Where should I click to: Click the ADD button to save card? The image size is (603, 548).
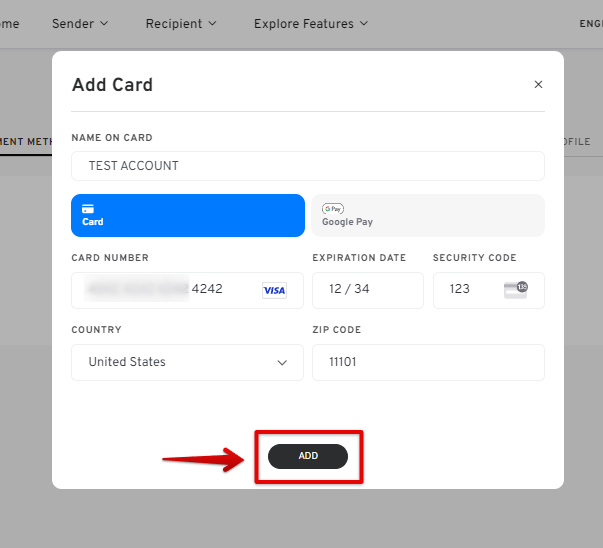pyautogui.click(x=308, y=456)
